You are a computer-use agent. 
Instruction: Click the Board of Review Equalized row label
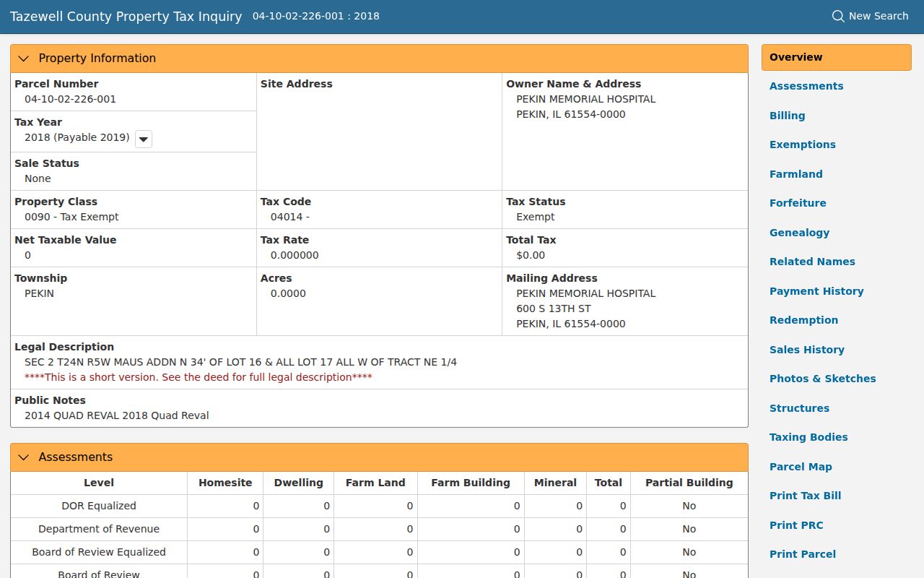click(x=99, y=552)
